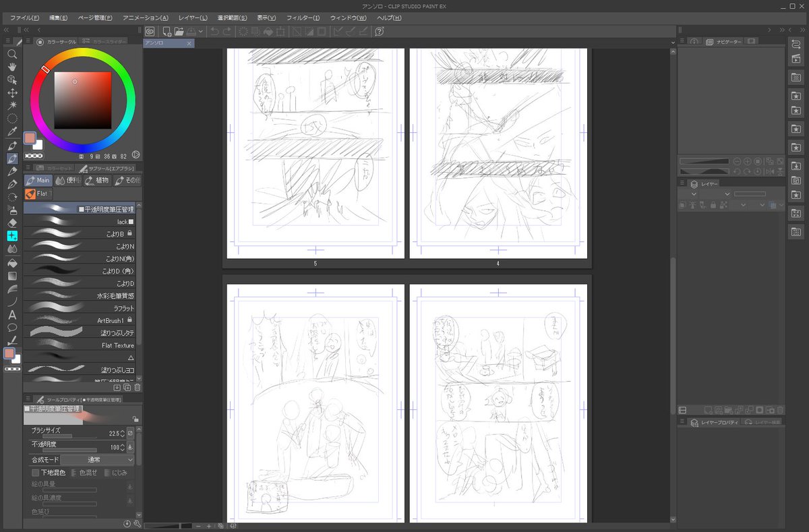Open Clip Studio launcher icon
This screenshot has width=809, height=532.
click(150, 31)
